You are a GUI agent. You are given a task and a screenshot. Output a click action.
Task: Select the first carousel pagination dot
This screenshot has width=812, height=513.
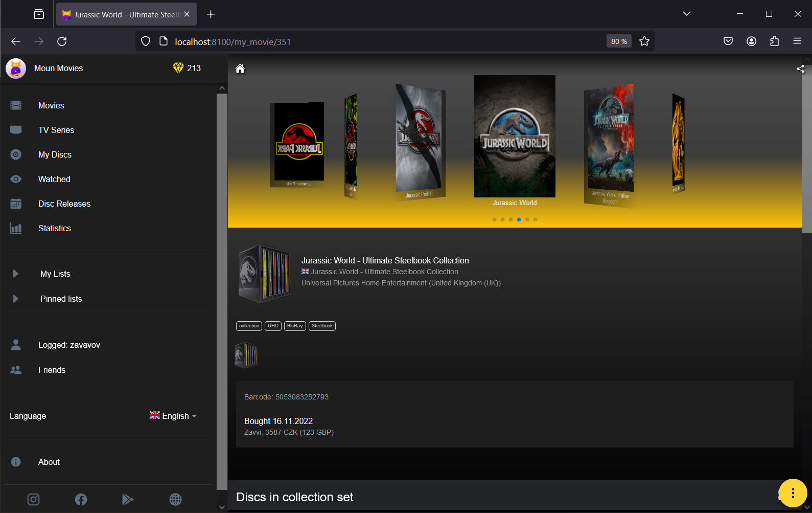(494, 219)
